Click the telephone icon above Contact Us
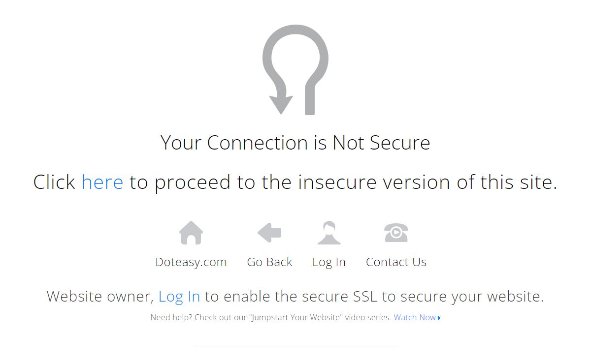This screenshot has width=591, height=364. point(396,233)
